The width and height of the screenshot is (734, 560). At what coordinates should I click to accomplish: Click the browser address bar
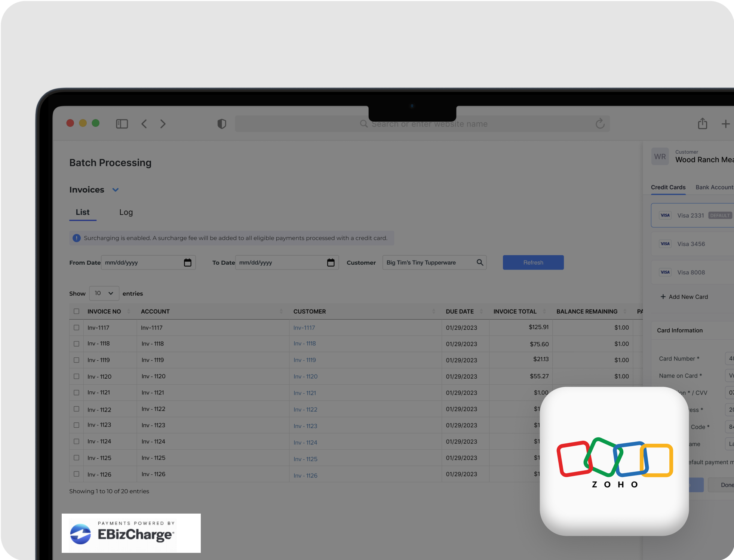pyautogui.click(x=422, y=124)
